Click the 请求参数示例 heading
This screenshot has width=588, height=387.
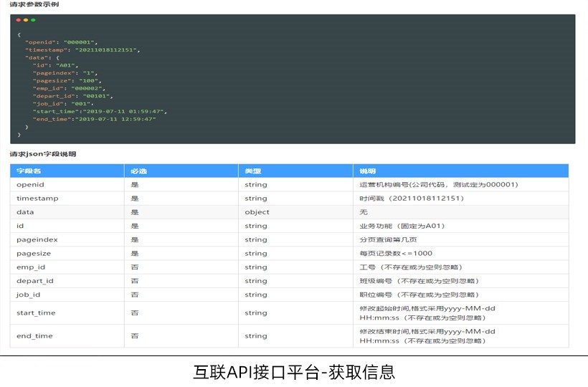tap(34, 5)
